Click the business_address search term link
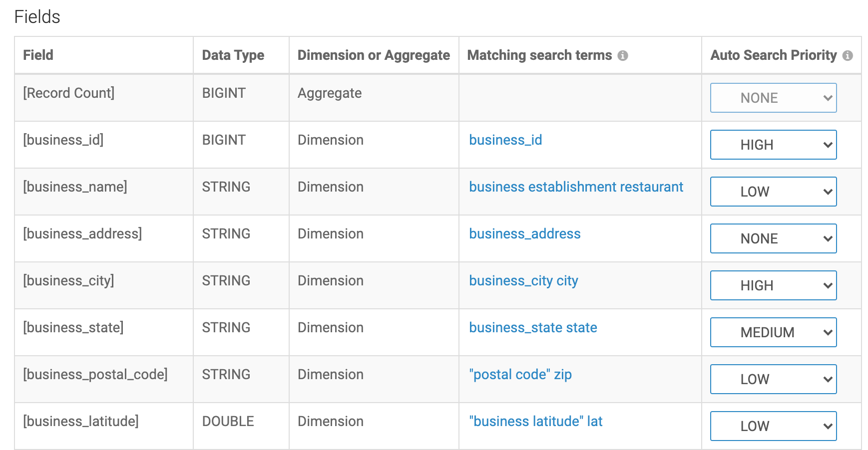 pos(524,234)
